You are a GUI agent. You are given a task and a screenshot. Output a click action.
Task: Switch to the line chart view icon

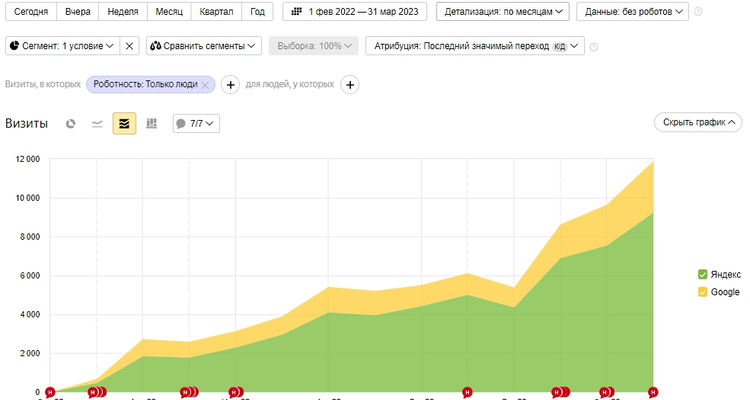(97, 124)
